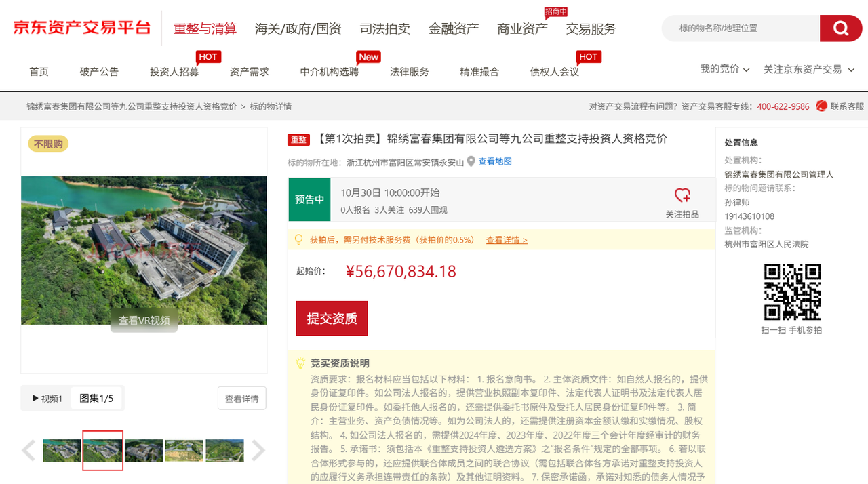Screen dimensions: 868x484
Task: Click the 查看VR视频 overlay button
Action: pos(144,321)
